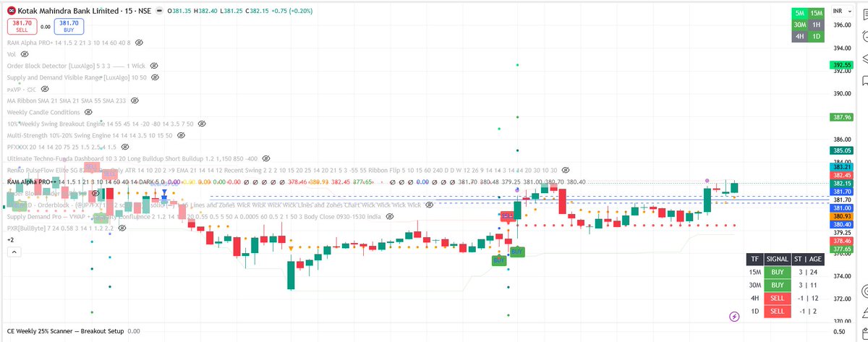Collapse the indicator legend with the chevron
Viewport: 868px width, 342px height.
(x=13, y=252)
